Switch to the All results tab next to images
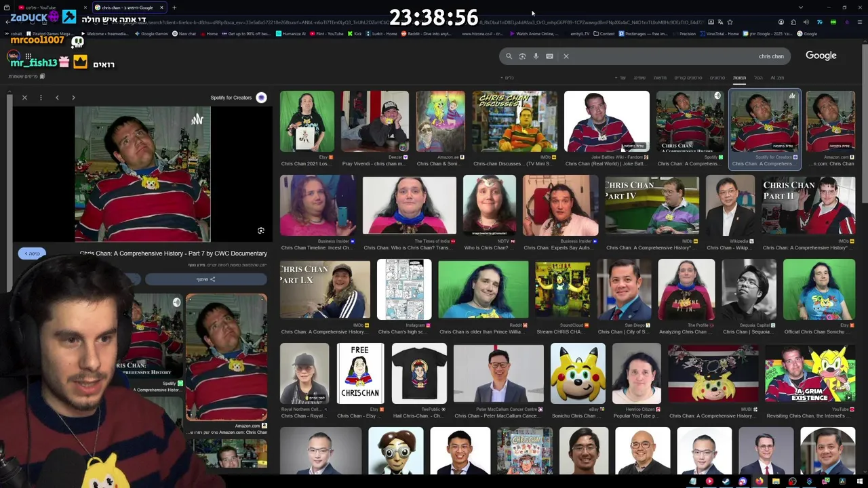The height and width of the screenshot is (488, 868). click(758, 78)
